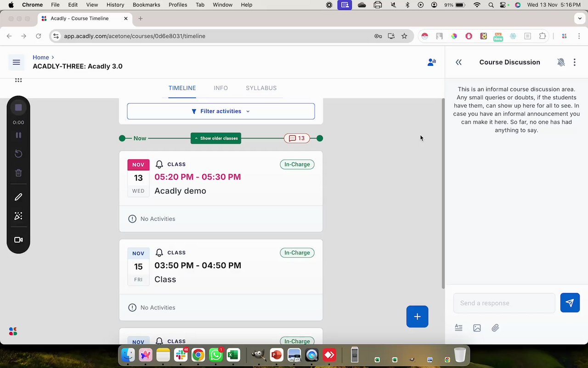Viewport: 588px width, 368px height.
Task: Restart the recording with the undo arrow
Action: point(18,154)
